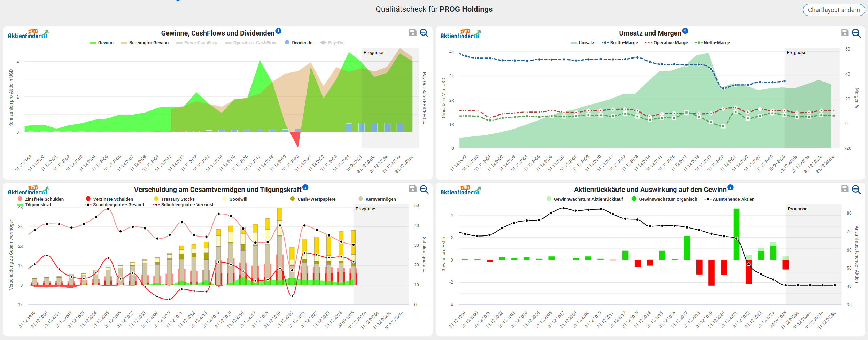Click the 2021 organic growth green bar

point(736,234)
